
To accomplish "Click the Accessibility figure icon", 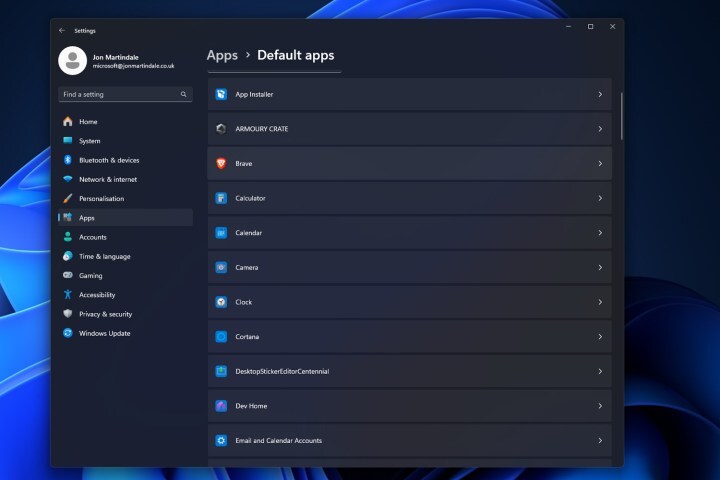I will tap(68, 294).
